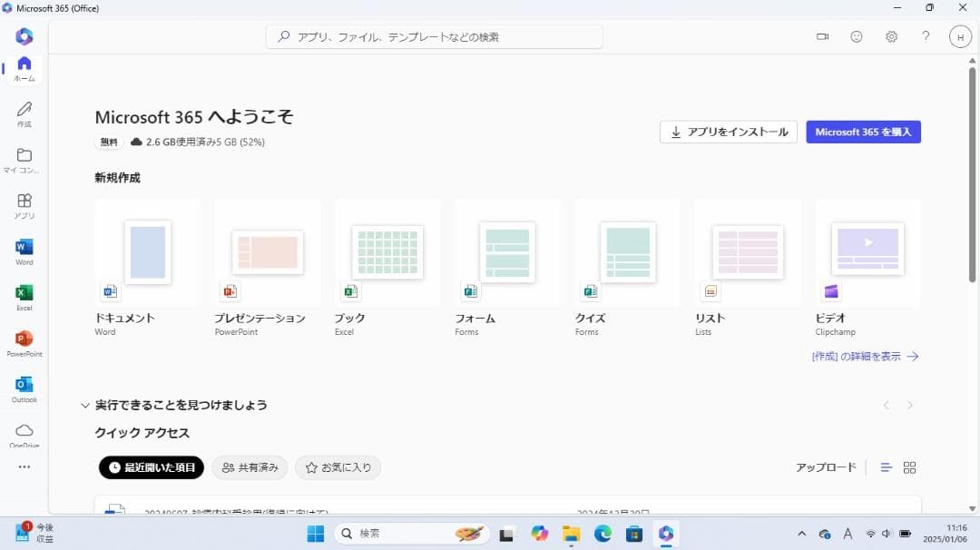980x550 pixels.
Task: Open Task View from the taskbar
Action: click(506, 534)
